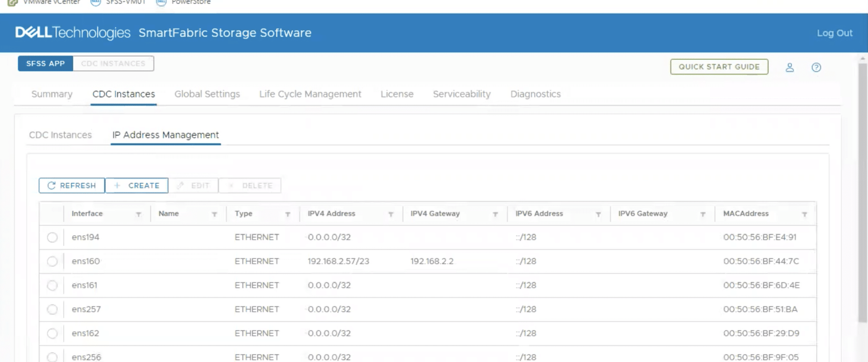Open the License tab
Screen dimensions: 868x362
(x=397, y=94)
